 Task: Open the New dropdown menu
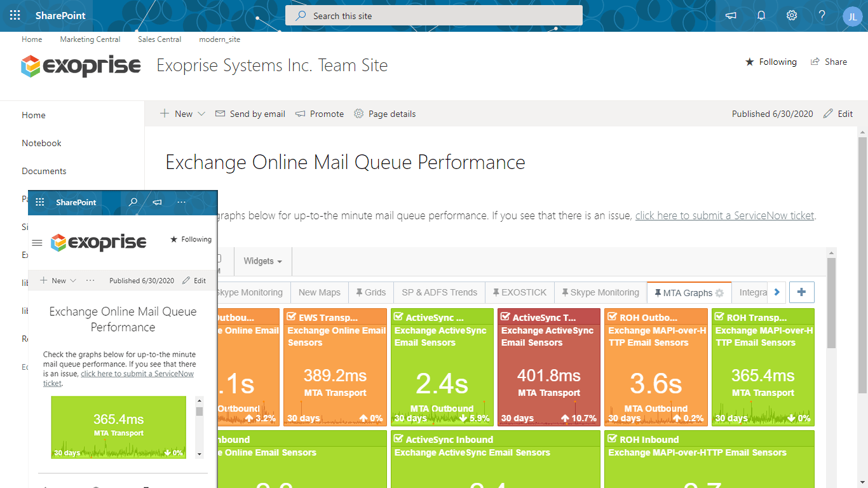click(182, 114)
